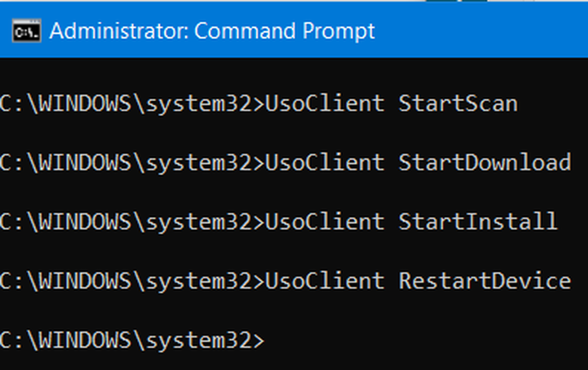
Task: Click the blank black area right of StartScan
Action: (553, 104)
